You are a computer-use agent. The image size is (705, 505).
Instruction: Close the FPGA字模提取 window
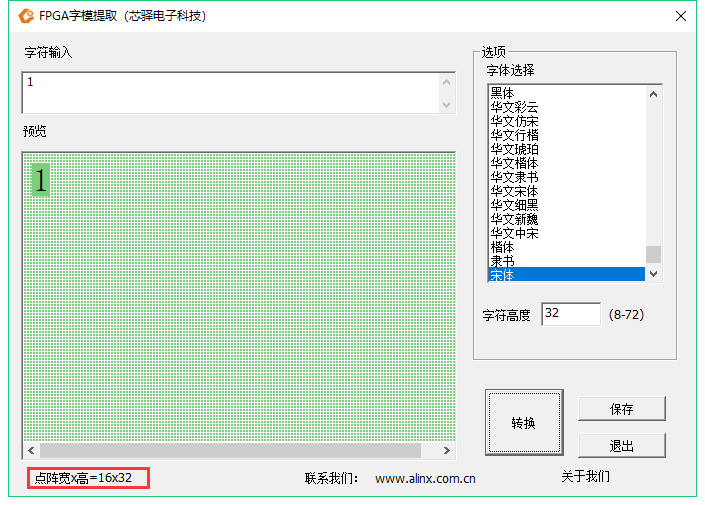tap(681, 16)
